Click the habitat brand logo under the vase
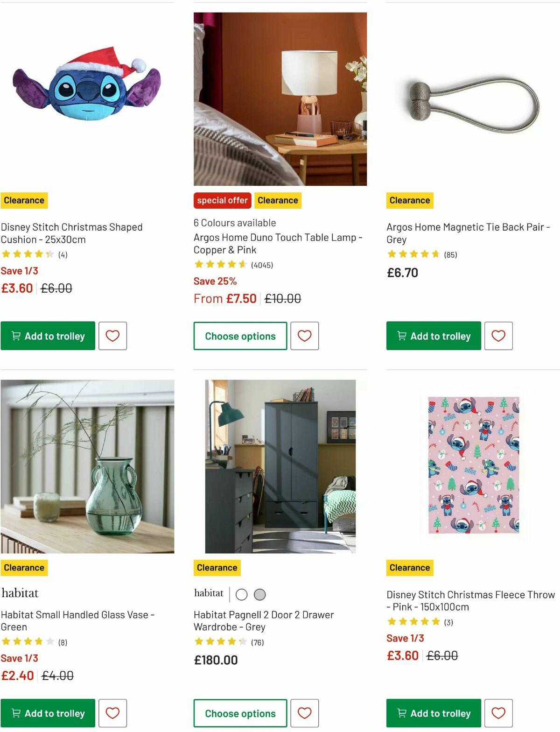 click(x=20, y=592)
